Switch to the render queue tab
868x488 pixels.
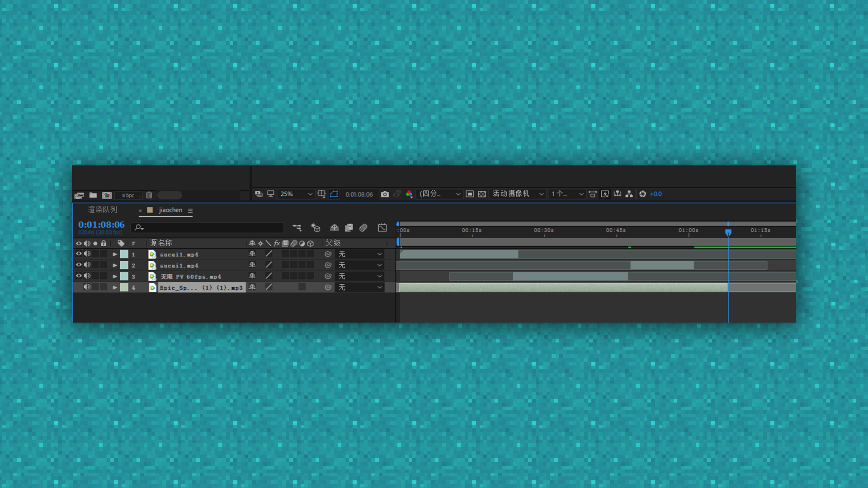coord(103,210)
